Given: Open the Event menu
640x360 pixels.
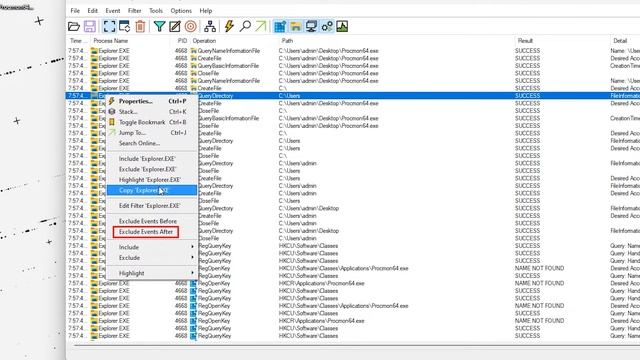Looking at the screenshot, I should pyautogui.click(x=113, y=11).
